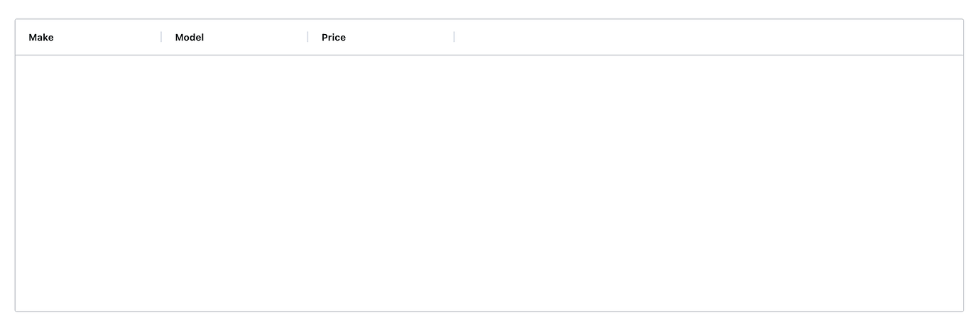
Task: Click the Model column header
Action: pos(234,37)
